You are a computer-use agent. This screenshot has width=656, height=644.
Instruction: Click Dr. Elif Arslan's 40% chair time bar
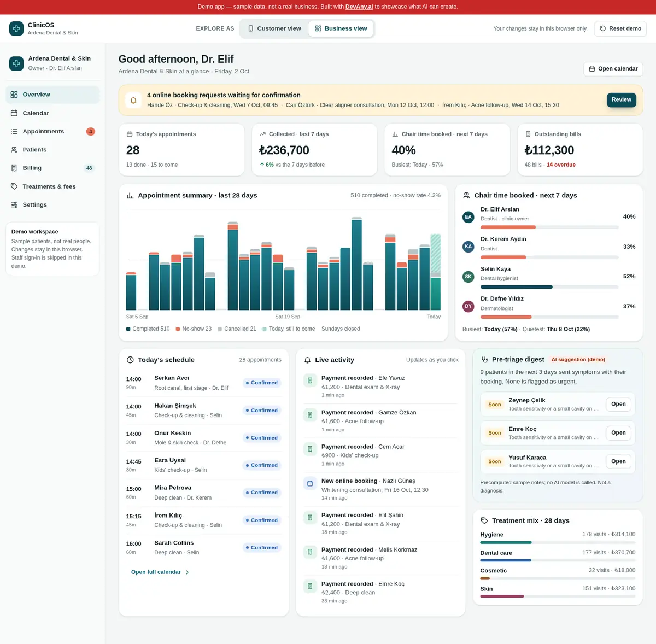(x=549, y=227)
